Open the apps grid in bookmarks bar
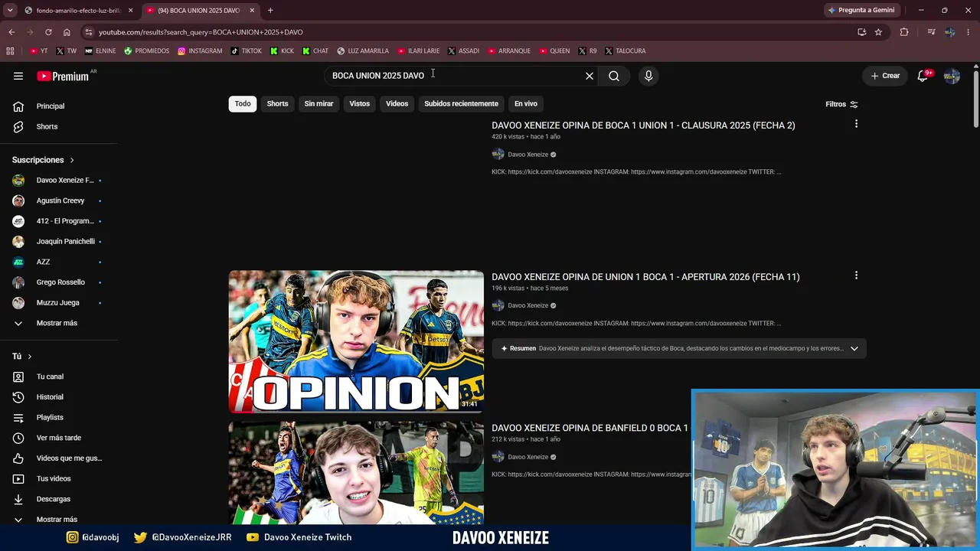This screenshot has width=980, height=551. click(10, 51)
